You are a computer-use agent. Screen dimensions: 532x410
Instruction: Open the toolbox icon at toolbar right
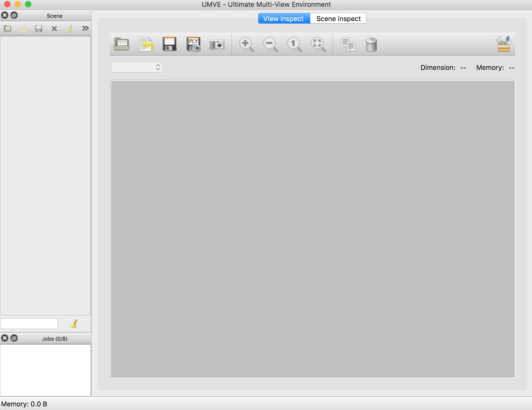503,44
